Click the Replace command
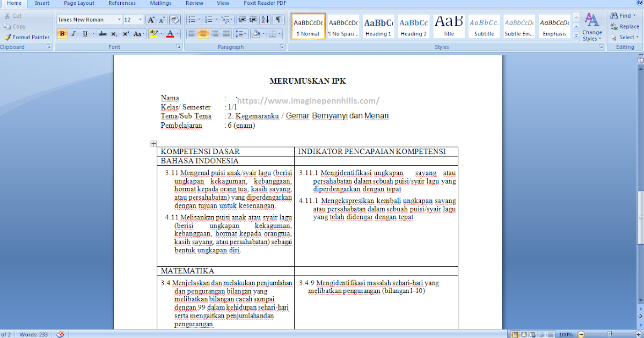Screen dimensions: 644x338 [x=625, y=26]
